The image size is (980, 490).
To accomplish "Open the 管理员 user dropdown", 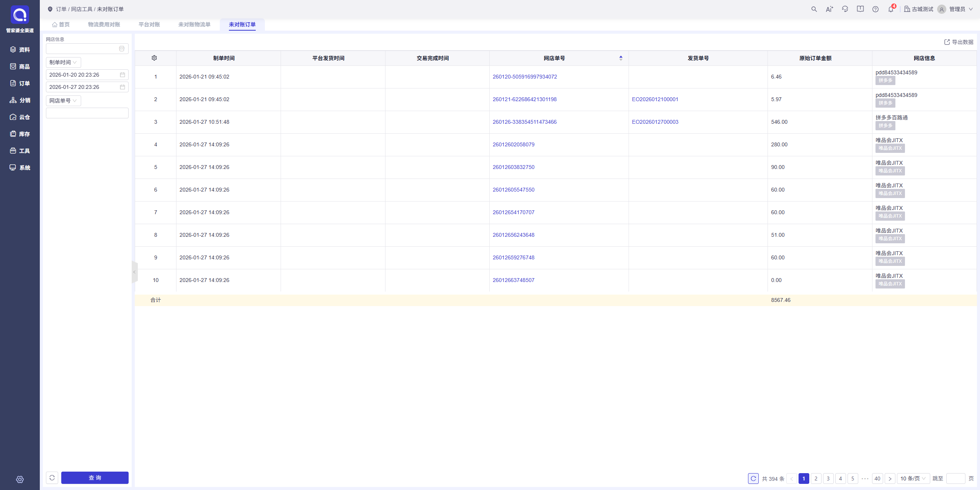I will [955, 9].
